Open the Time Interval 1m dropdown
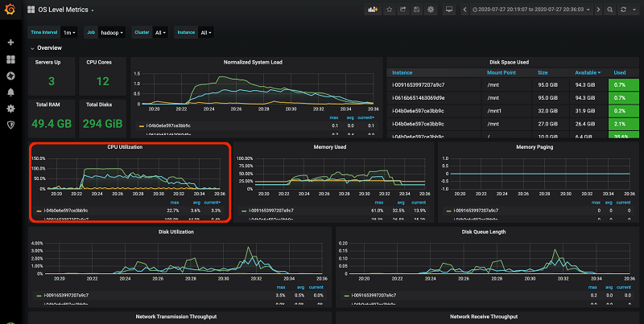The image size is (644, 324). click(69, 32)
